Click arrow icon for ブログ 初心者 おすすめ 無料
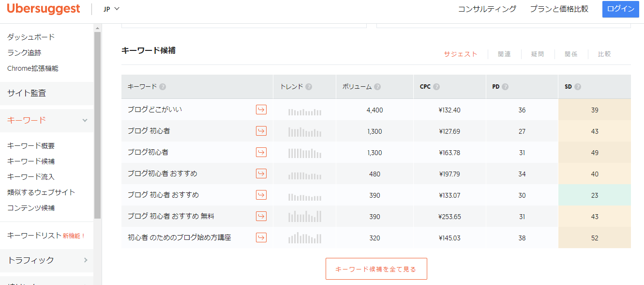 coord(261,217)
